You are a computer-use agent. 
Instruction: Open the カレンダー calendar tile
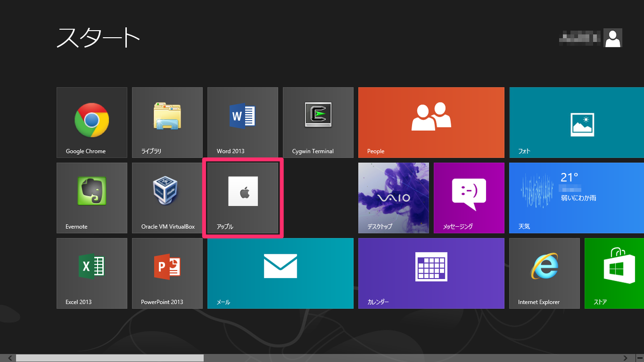[x=431, y=273]
